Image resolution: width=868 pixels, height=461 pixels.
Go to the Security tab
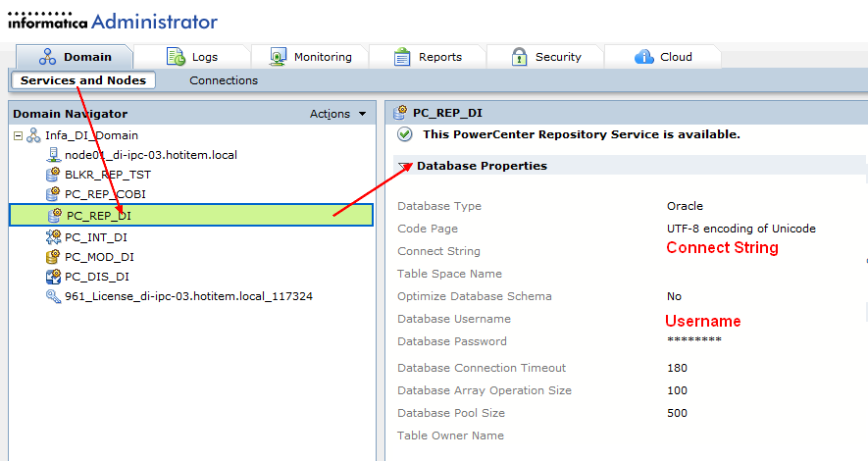click(546, 57)
